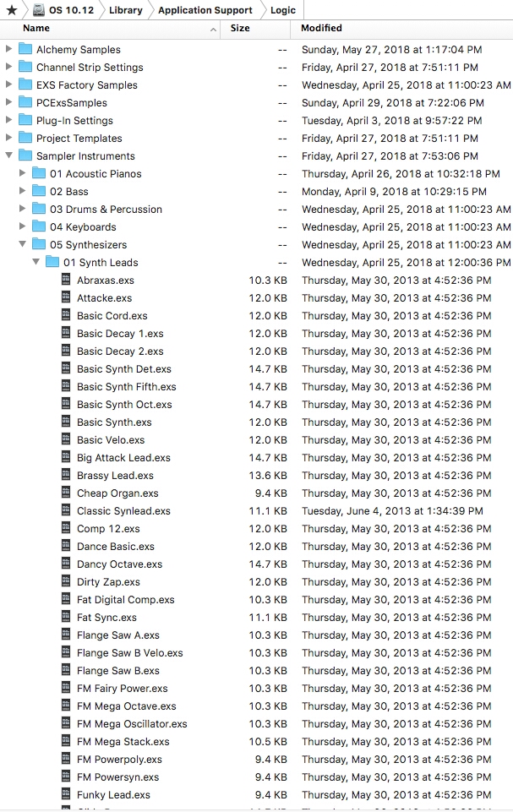Image resolution: width=513 pixels, height=812 pixels.
Task: Click the Basic Synth Det.exs file icon
Action: 66,368
